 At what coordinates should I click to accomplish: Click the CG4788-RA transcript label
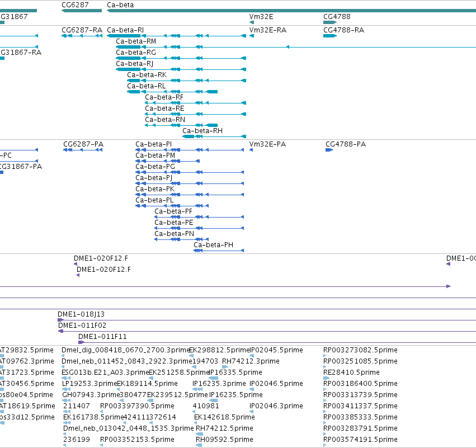(343, 30)
